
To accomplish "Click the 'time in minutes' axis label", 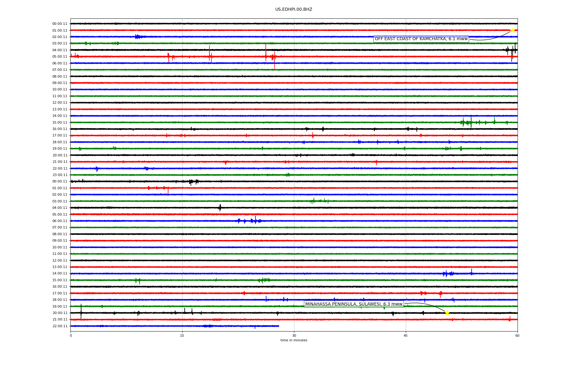I will pyautogui.click(x=294, y=340).
